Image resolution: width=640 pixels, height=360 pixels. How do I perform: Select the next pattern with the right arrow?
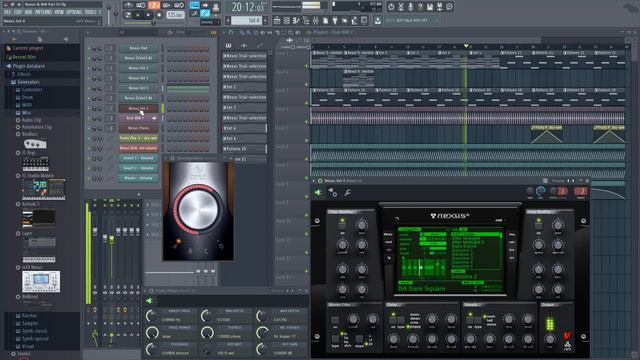pyautogui.click(x=265, y=20)
